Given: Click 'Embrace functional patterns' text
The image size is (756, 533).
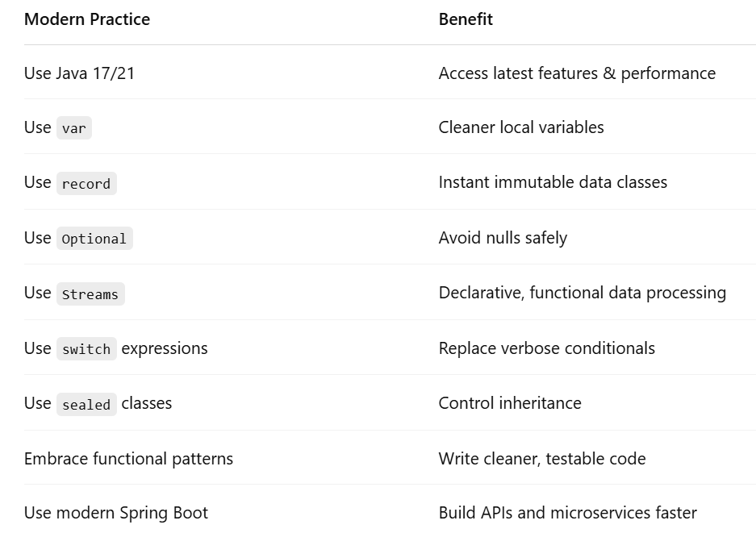Looking at the screenshot, I should coord(128,459).
